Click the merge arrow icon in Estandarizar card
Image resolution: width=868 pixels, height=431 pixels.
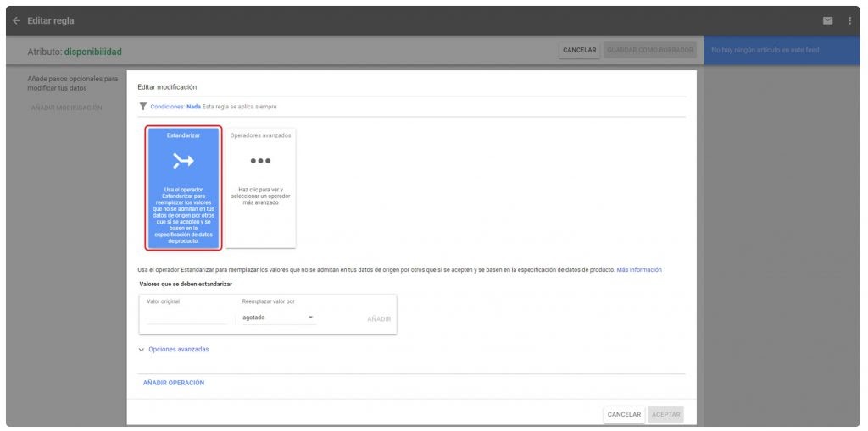[x=183, y=161]
